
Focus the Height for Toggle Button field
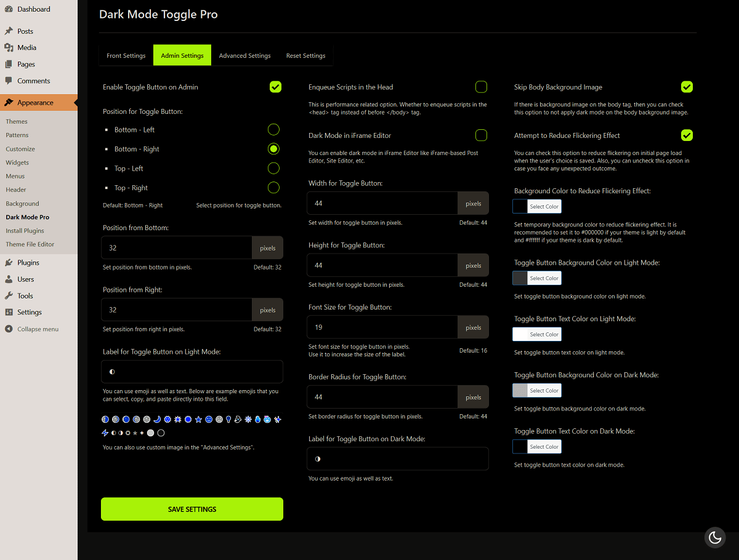pos(382,265)
